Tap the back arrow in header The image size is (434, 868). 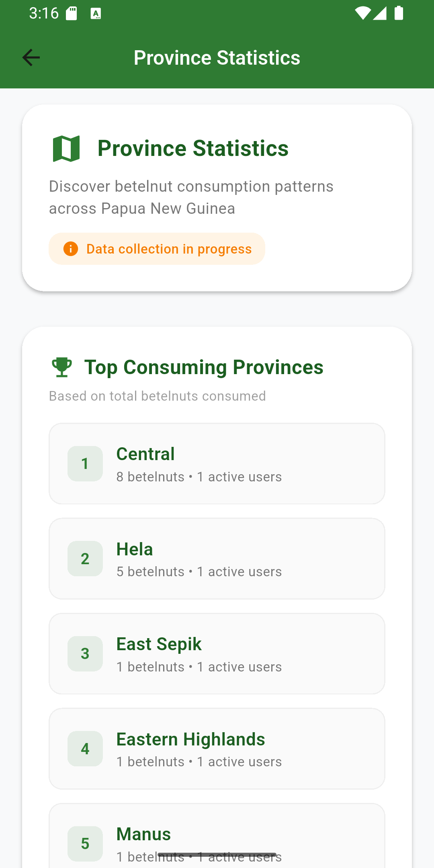pos(31,57)
